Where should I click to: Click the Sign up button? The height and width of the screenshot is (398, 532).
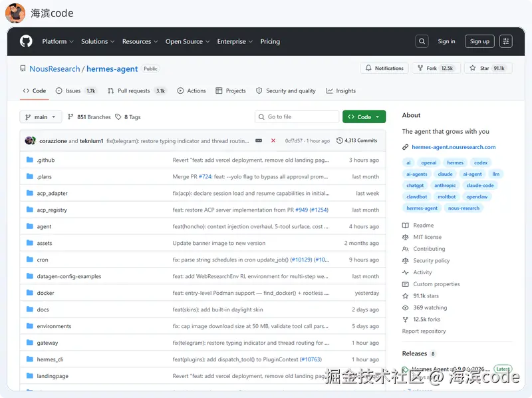[x=479, y=41]
